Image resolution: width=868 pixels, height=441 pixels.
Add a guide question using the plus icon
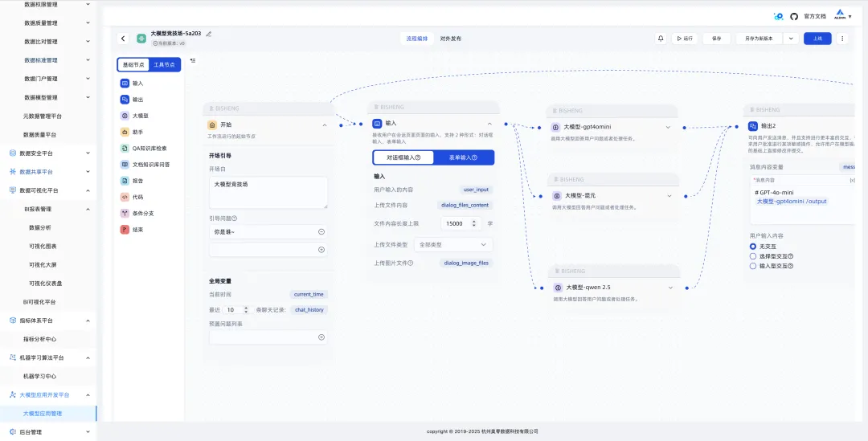click(321, 250)
